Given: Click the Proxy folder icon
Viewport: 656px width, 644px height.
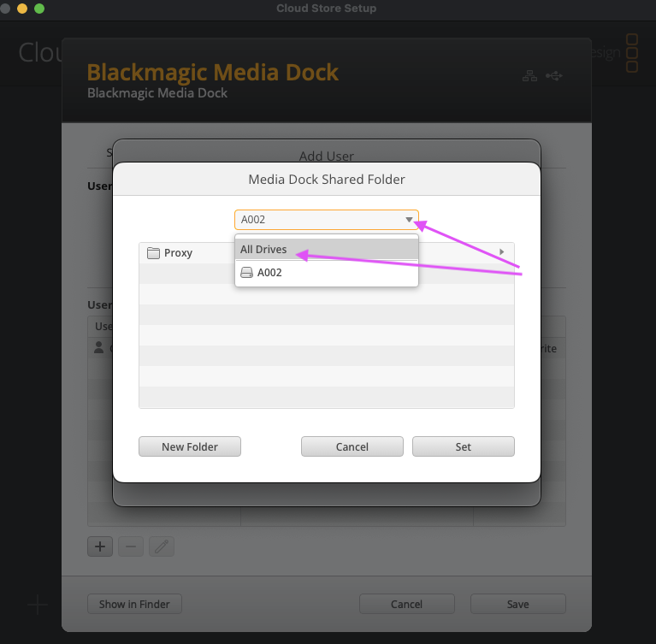Looking at the screenshot, I should click(x=153, y=253).
